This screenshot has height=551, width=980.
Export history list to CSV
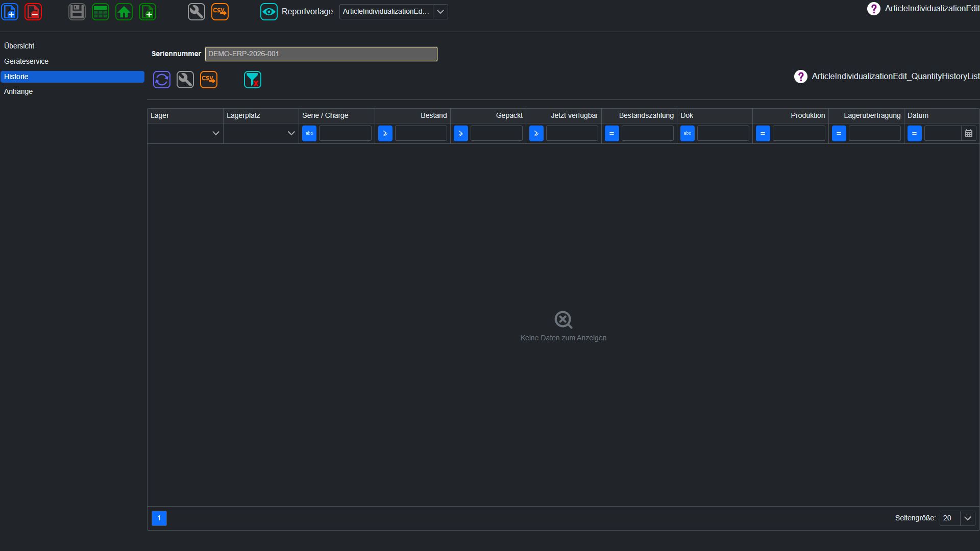209,80
